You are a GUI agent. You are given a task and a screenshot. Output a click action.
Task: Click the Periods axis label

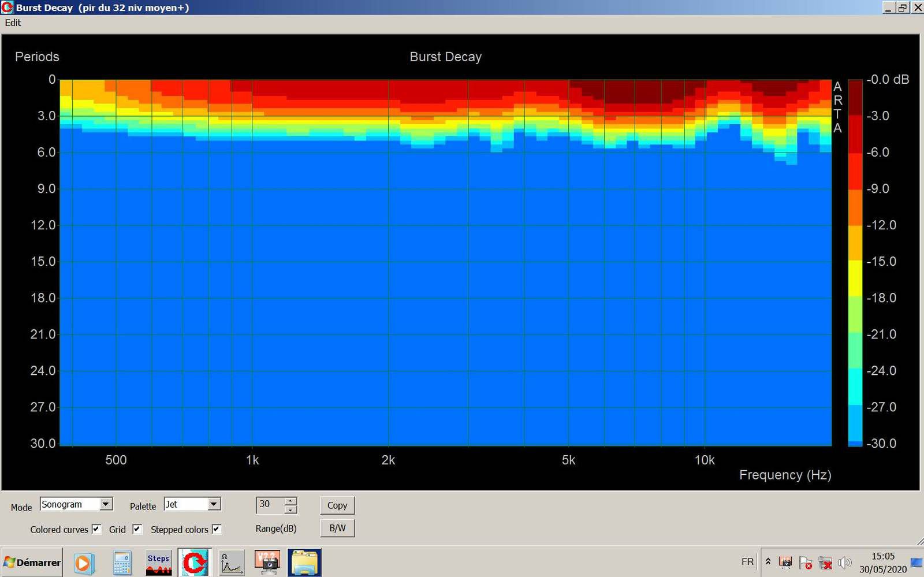tap(37, 57)
